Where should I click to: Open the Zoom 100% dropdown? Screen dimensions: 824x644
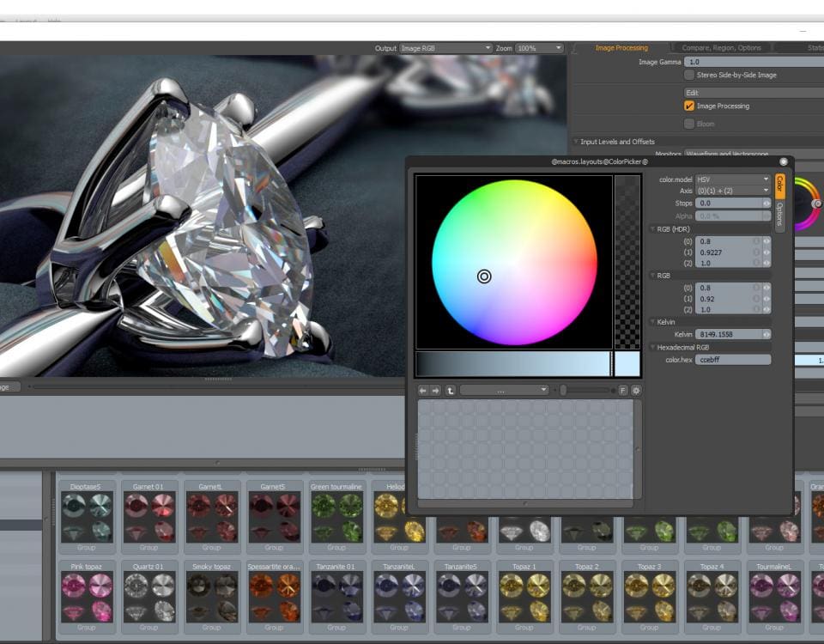tap(539, 48)
